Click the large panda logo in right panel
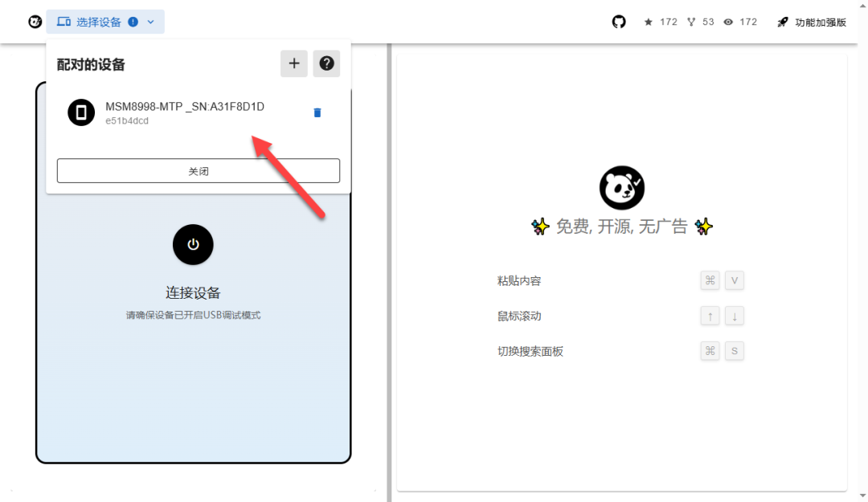868x502 pixels. point(621,188)
